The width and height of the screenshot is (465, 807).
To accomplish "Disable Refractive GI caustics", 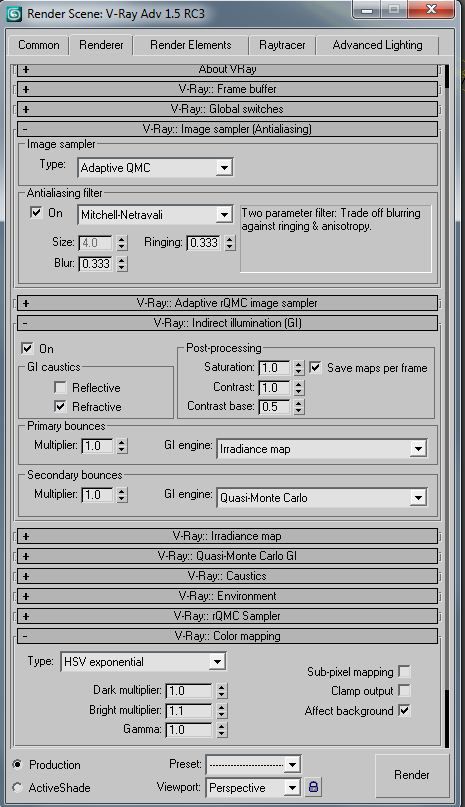I will 60,407.
